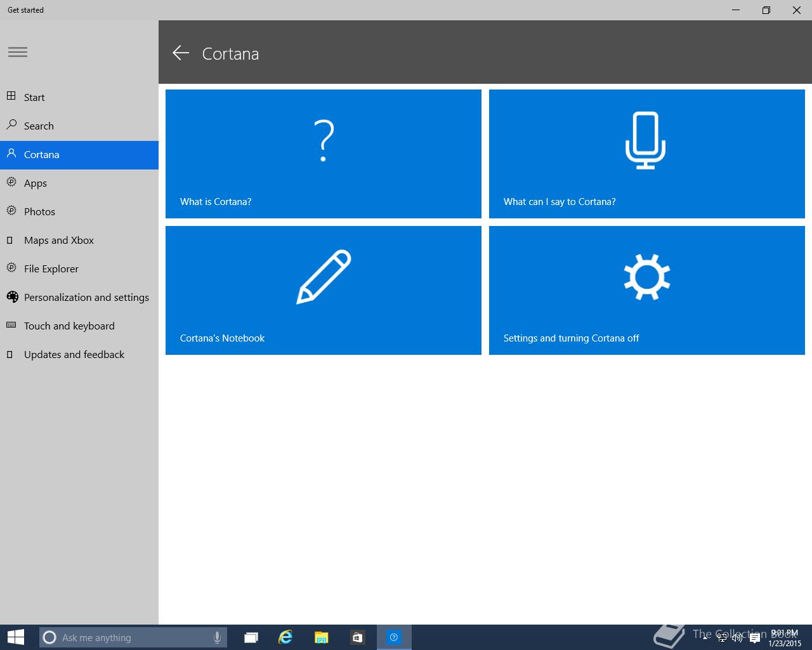Click the pencil Notebook icon
This screenshot has height=650, width=812.
click(x=324, y=277)
